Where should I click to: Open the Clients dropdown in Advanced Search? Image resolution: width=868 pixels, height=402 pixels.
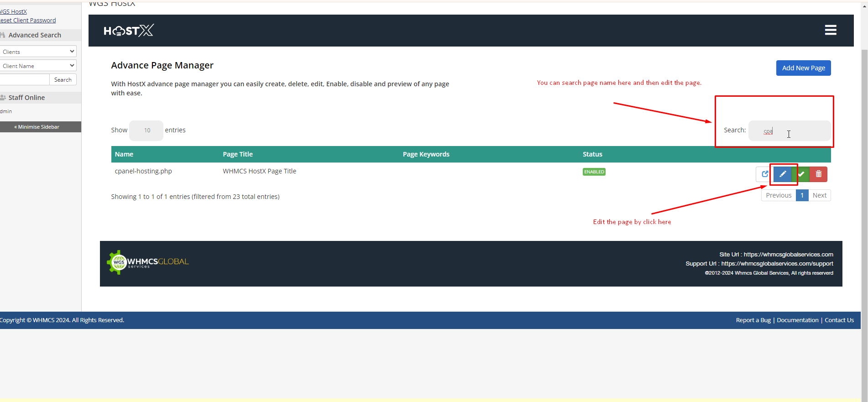[38, 52]
